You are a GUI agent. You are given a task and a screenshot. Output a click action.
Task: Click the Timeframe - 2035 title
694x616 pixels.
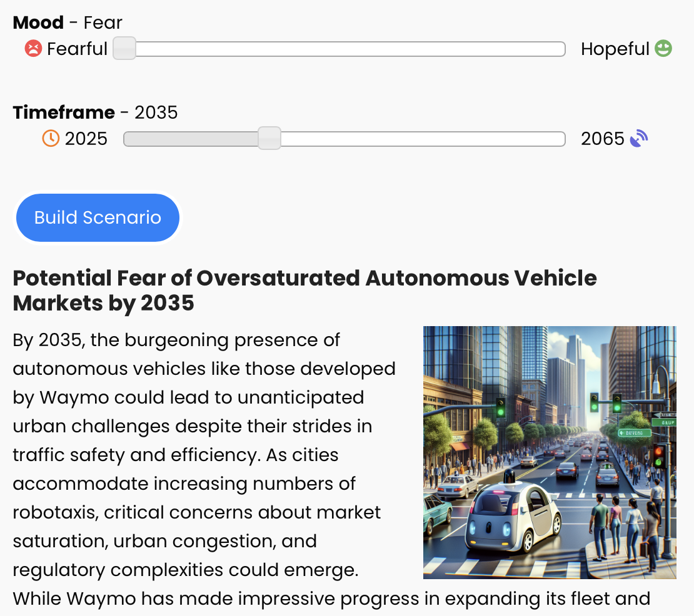(x=95, y=112)
